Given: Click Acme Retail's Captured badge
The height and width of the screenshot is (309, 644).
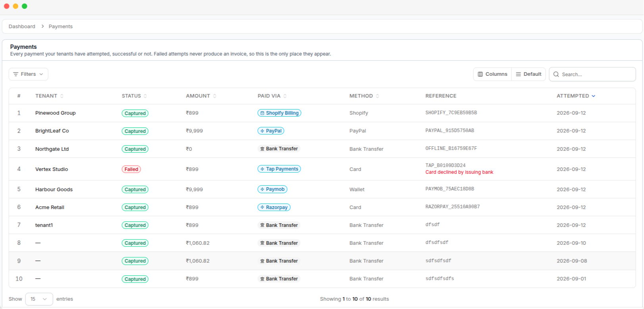Looking at the screenshot, I should tap(135, 207).
